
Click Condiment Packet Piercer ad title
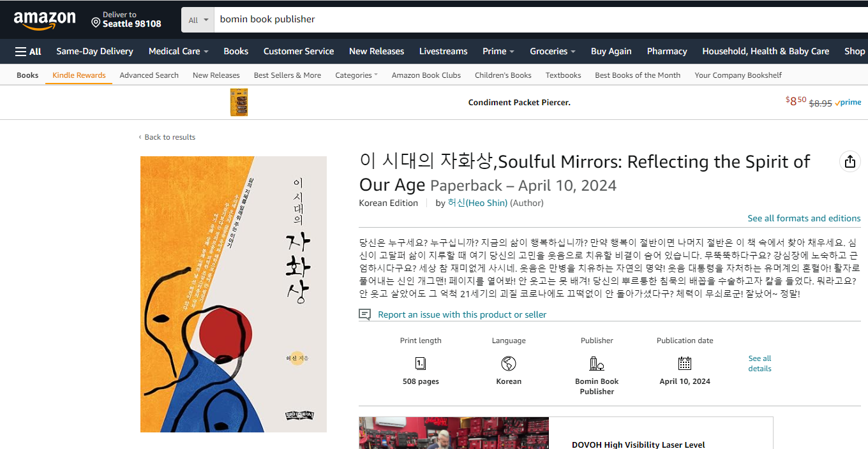pyautogui.click(x=520, y=103)
